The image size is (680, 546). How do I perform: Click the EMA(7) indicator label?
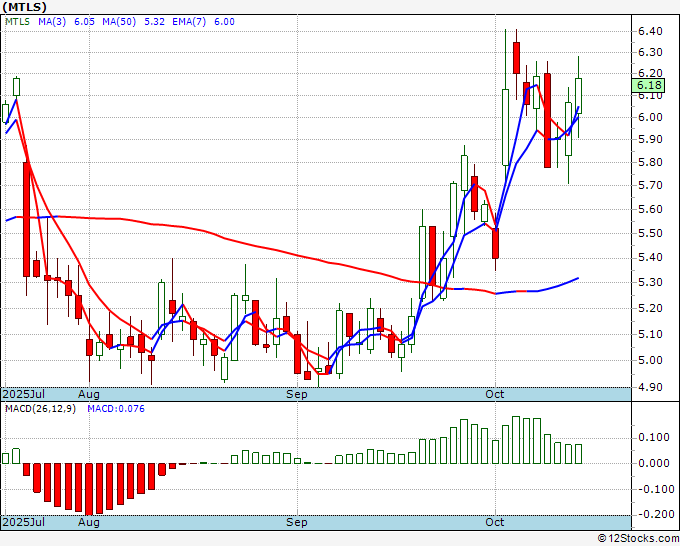pyautogui.click(x=189, y=22)
